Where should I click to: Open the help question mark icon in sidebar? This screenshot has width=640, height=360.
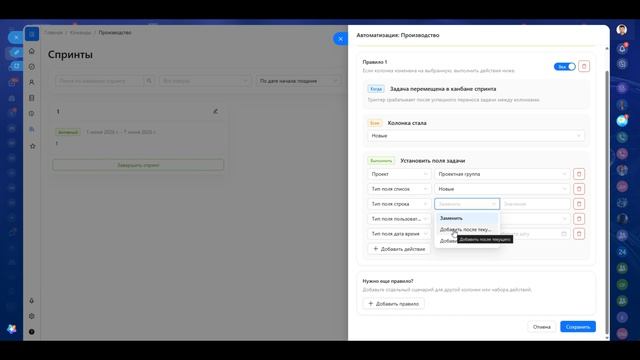pyautogui.click(x=31, y=331)
